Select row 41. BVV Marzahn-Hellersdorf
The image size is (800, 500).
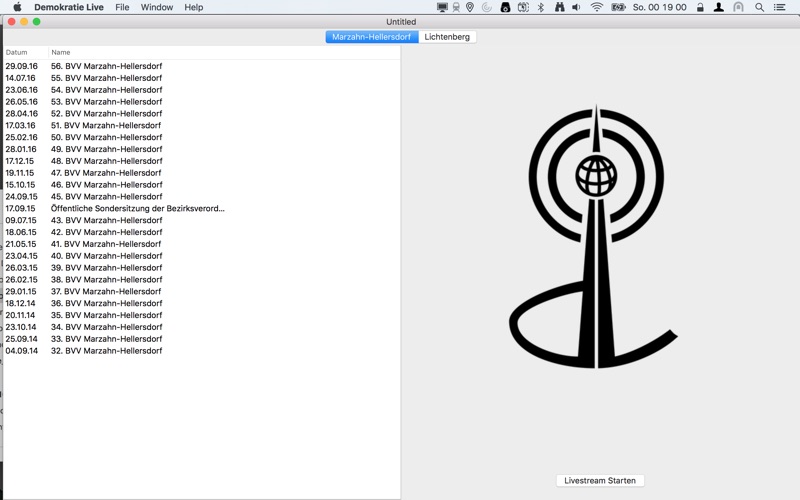tap(202, 244)
